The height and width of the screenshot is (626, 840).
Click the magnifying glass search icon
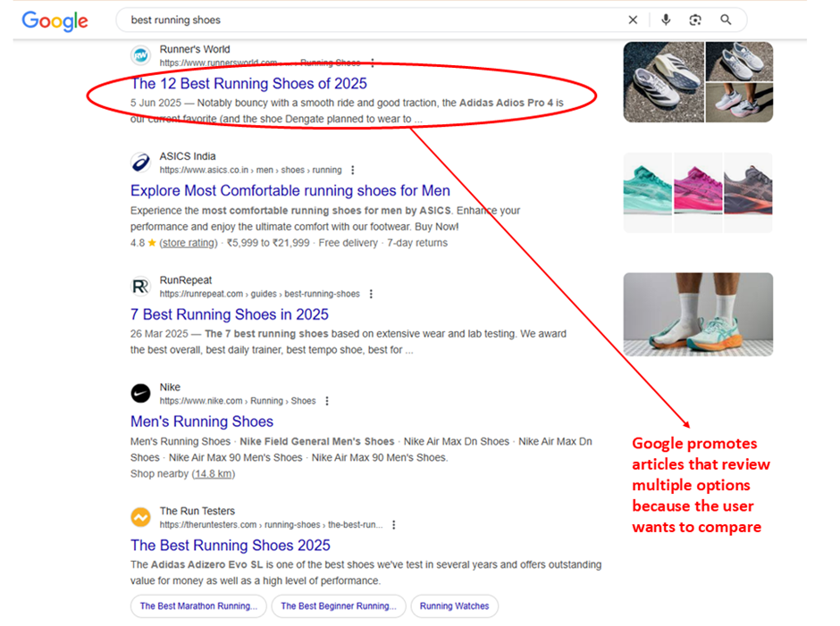click(726, 21)
